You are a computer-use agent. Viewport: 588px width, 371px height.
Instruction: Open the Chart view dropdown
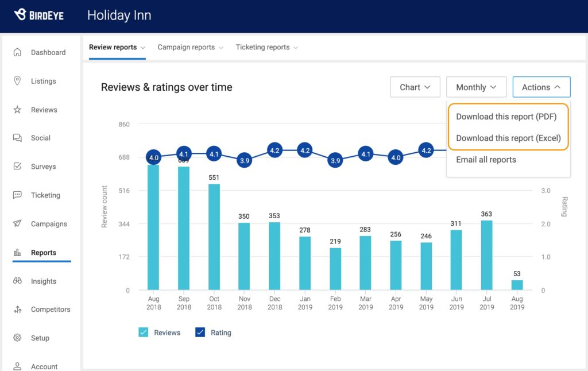pyautogui.click(x=415, y=87)
